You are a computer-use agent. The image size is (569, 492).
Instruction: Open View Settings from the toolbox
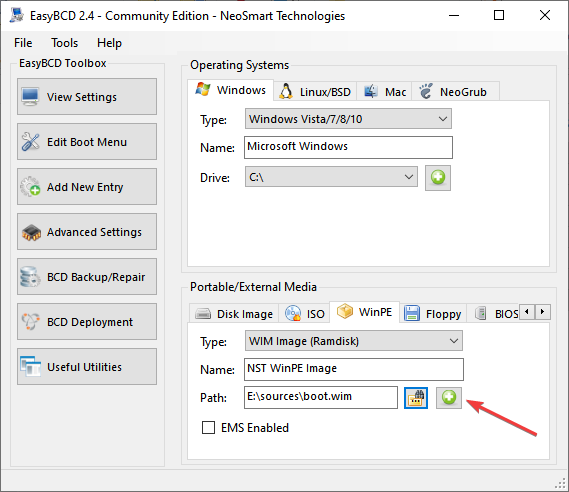click(87, 97)
